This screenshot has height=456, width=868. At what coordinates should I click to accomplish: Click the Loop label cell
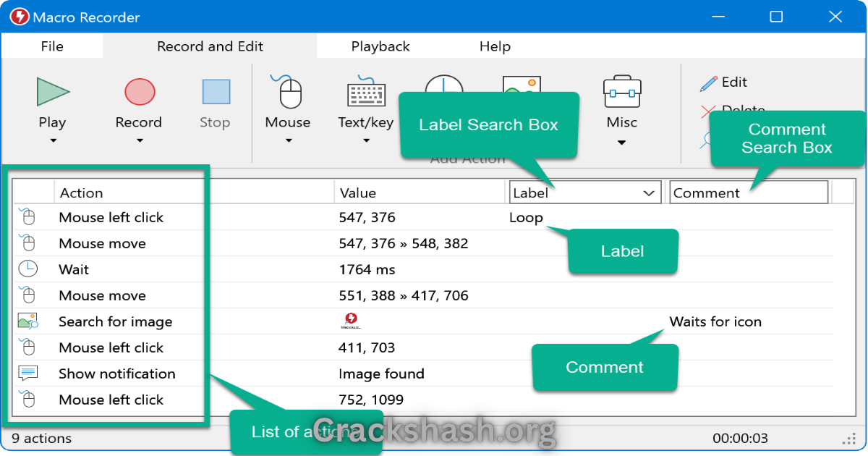pos(526,217)
